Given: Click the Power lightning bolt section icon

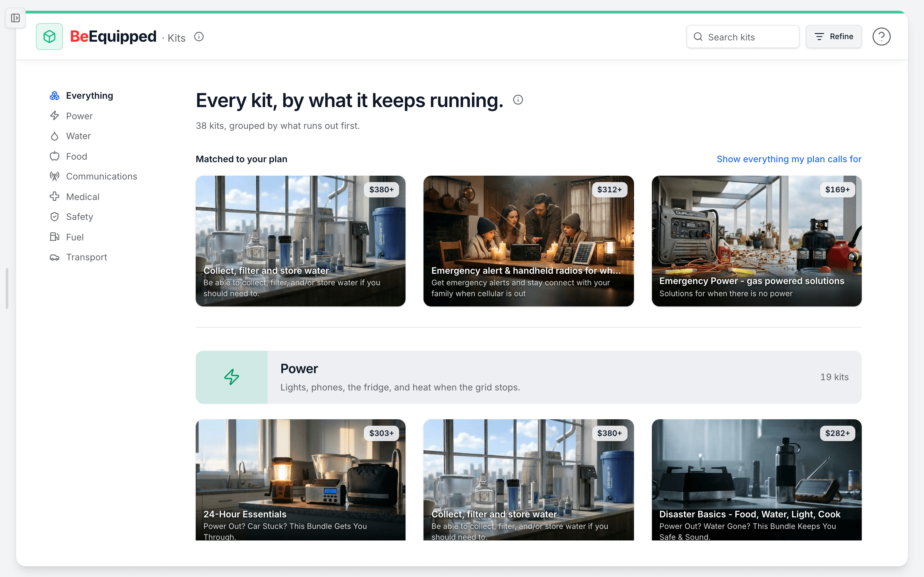Looking at the screenshot, I should tap(231, 377).
